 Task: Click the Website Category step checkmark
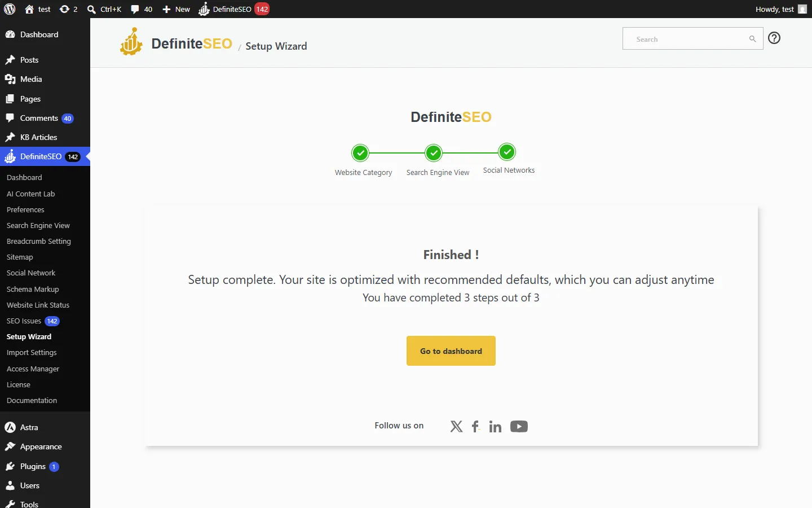pos(360,153)
